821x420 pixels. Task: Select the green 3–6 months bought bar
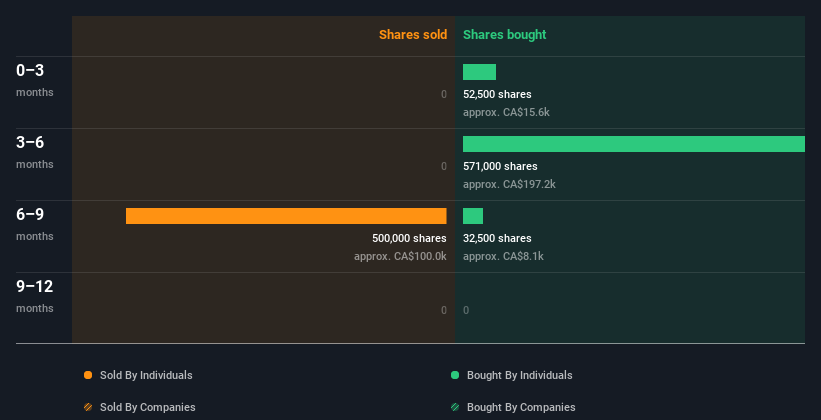(x=634, y=144)
